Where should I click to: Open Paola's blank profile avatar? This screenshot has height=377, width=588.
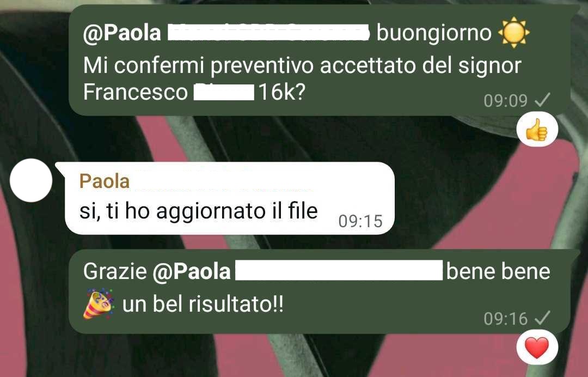(31, 180)
